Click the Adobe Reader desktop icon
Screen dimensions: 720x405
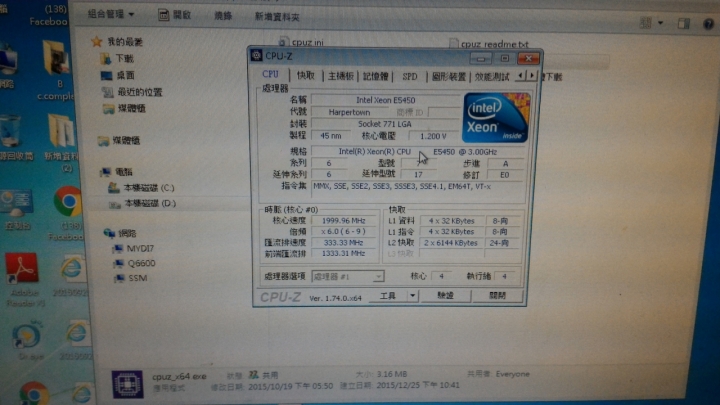22,279
